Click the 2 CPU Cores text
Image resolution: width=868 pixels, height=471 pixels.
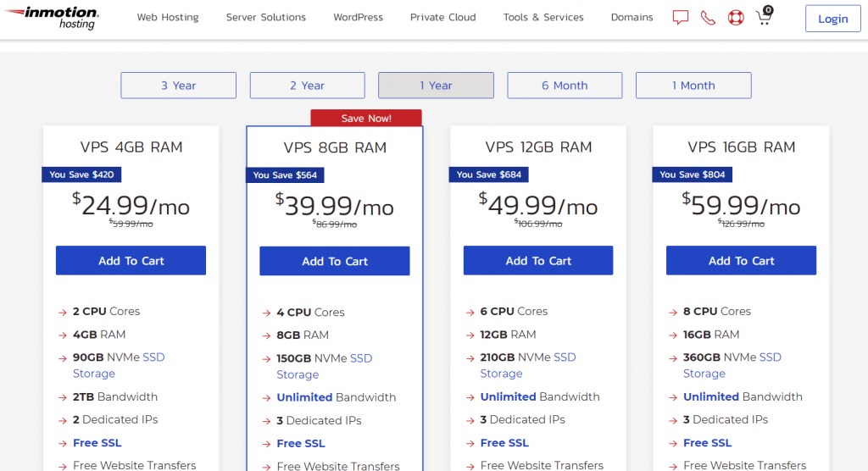[x=106, y=311]
